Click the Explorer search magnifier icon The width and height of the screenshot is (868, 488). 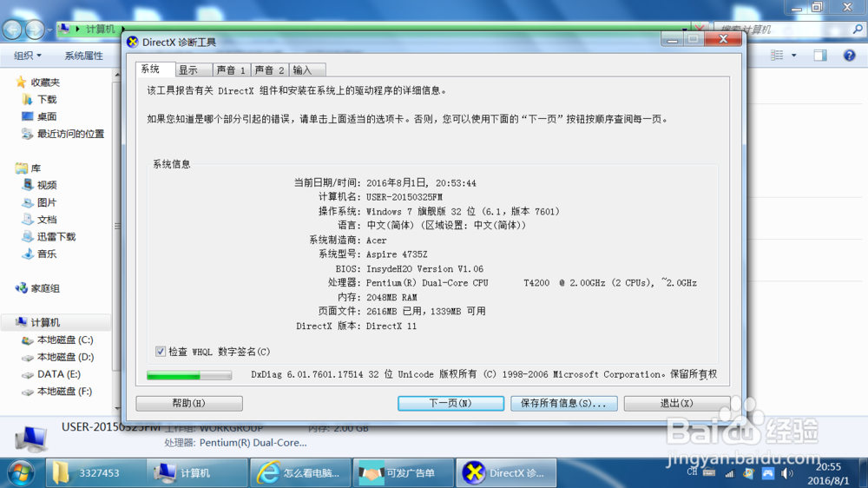pyautogui.click(x=858, y=29)
